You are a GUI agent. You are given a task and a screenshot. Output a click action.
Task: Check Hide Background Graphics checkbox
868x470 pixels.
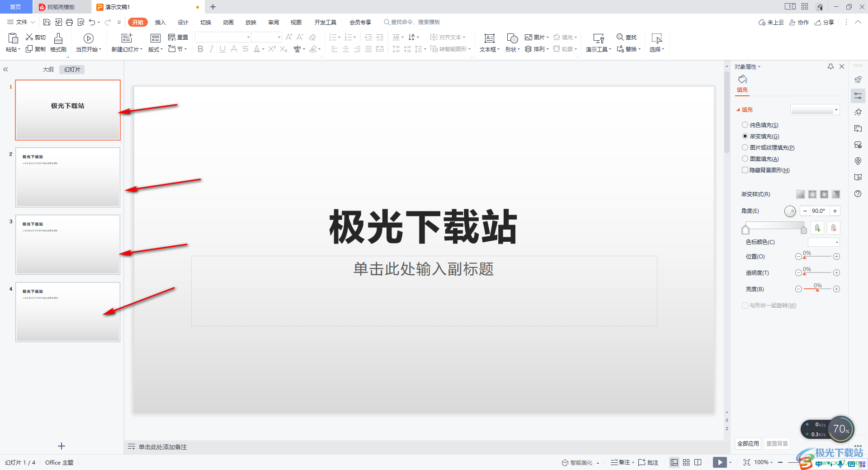point(745,170)
